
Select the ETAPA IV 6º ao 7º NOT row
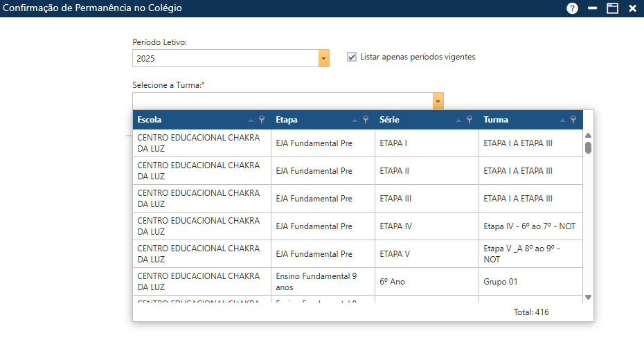(x=357, y=226)
